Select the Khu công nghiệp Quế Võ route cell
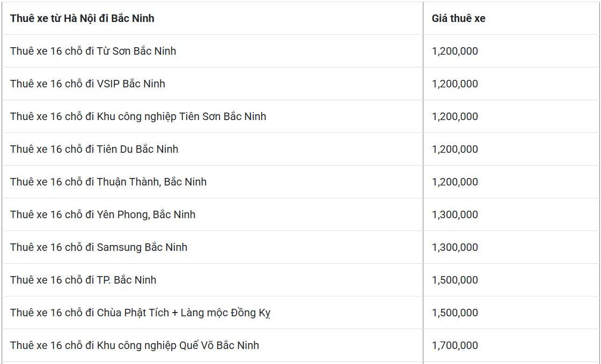Image resolution: width=601 pixels, height=364 pixels. click(134, 345)
